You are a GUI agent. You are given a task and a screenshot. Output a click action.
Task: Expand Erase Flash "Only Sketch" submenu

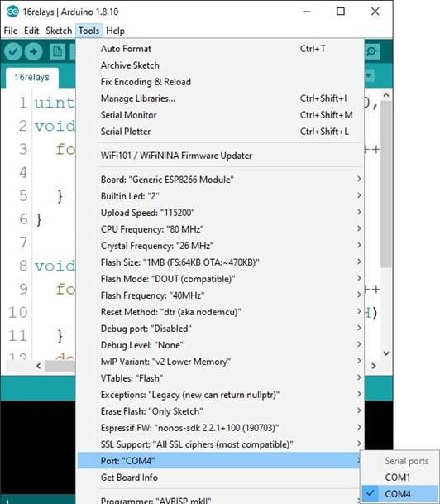pyautogui.click(x=220, y=411)
